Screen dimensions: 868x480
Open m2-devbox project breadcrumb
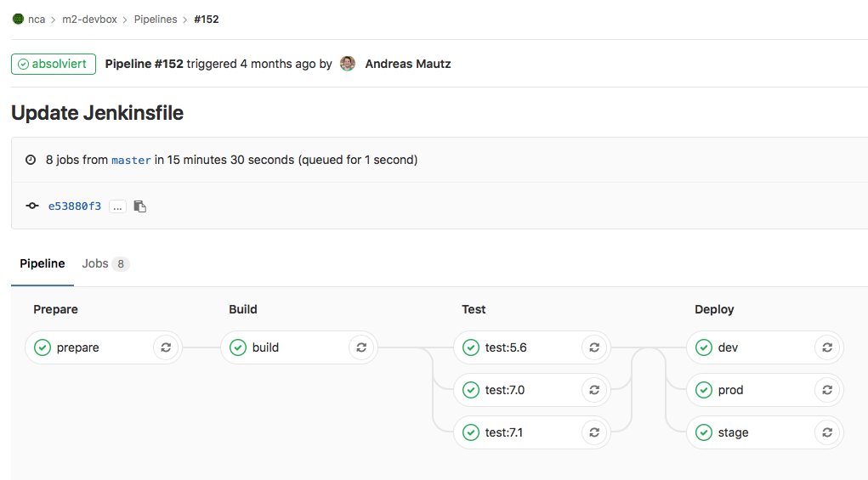89,19
